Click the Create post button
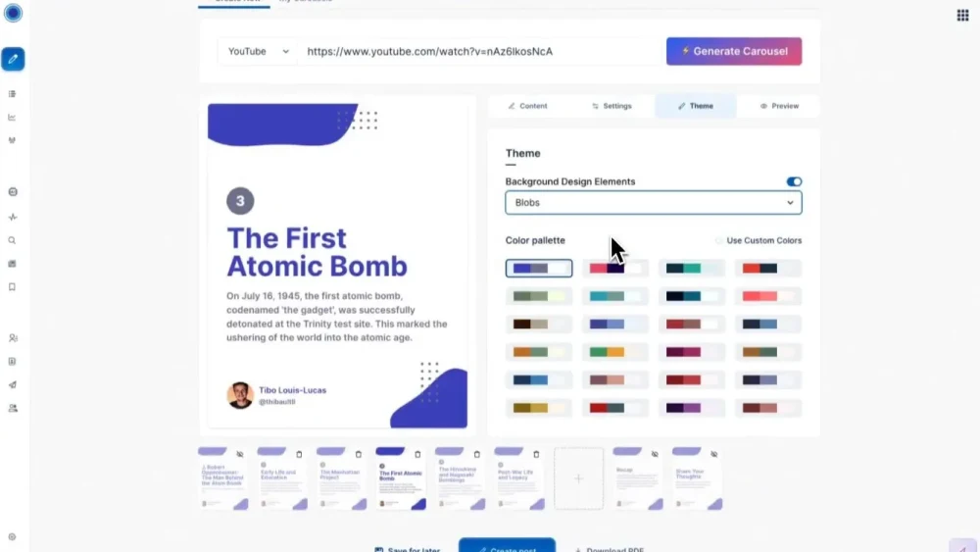Screen dimensions: 980x552 pyautogui.click(x=507, y=546)
